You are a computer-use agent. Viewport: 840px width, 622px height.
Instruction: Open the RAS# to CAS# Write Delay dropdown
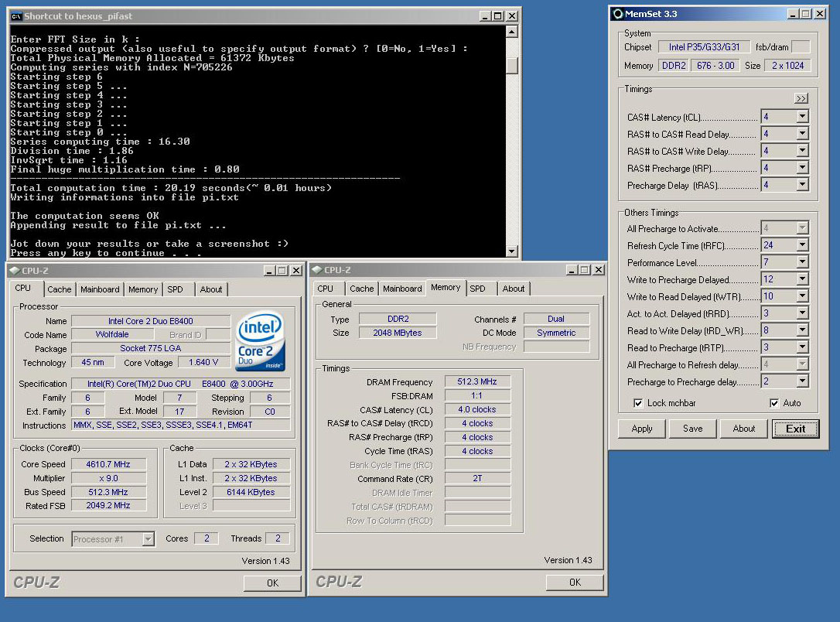tap(802, 151)
